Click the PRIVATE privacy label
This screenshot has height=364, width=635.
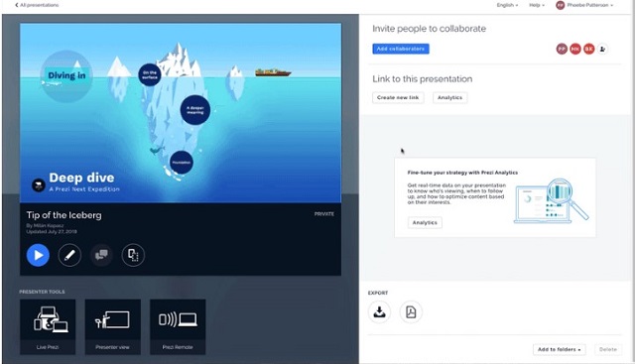click(x=324, y=214)
